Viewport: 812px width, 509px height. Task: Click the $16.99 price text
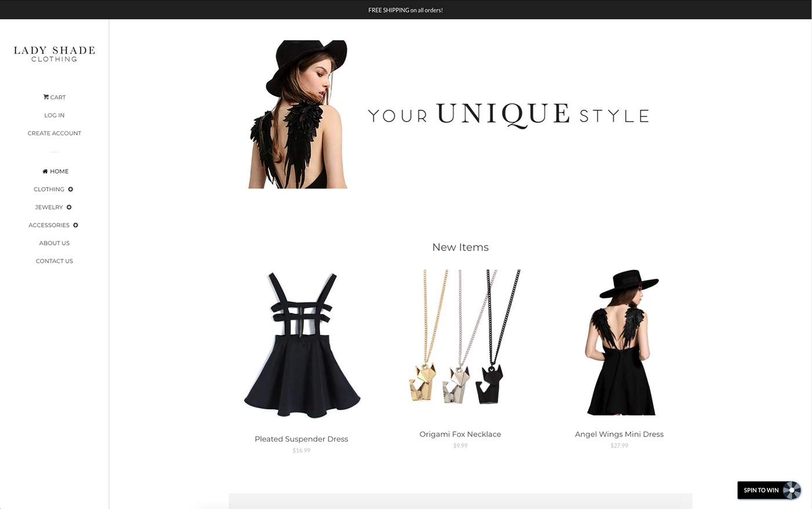coord(302,450)
